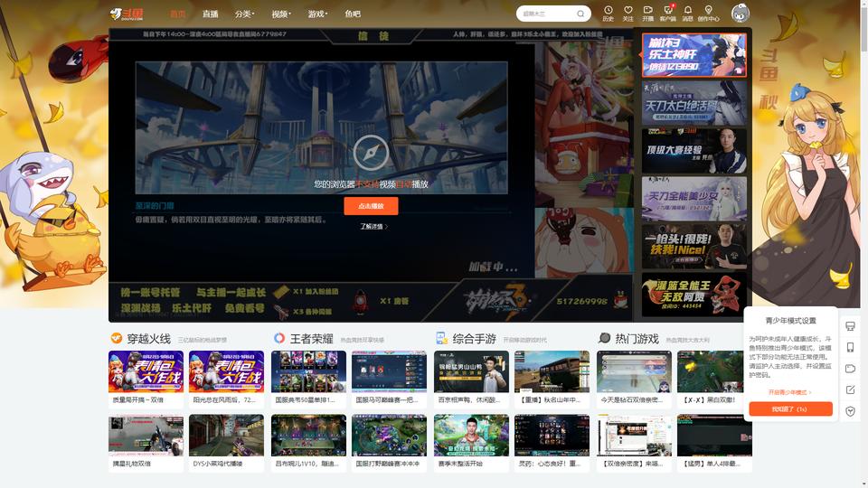Click the 开启青少年模式 link
868x488 pixels.
[x=790, y=392]
